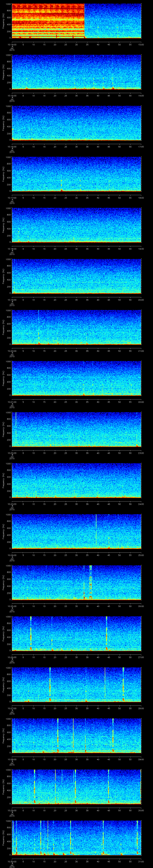Click the 10:24:00 start time label
Viewport: 153px width, 868px height.
click(12, 555)
